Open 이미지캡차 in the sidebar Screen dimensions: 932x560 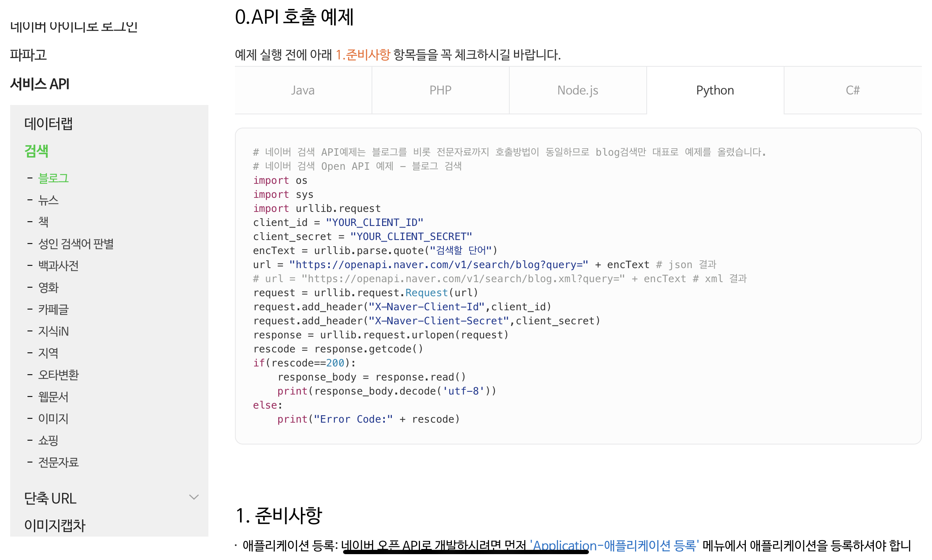(55, 525)
